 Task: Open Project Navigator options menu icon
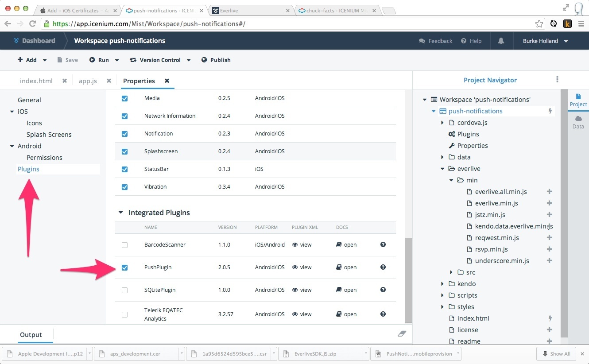[x=557, y=80]
